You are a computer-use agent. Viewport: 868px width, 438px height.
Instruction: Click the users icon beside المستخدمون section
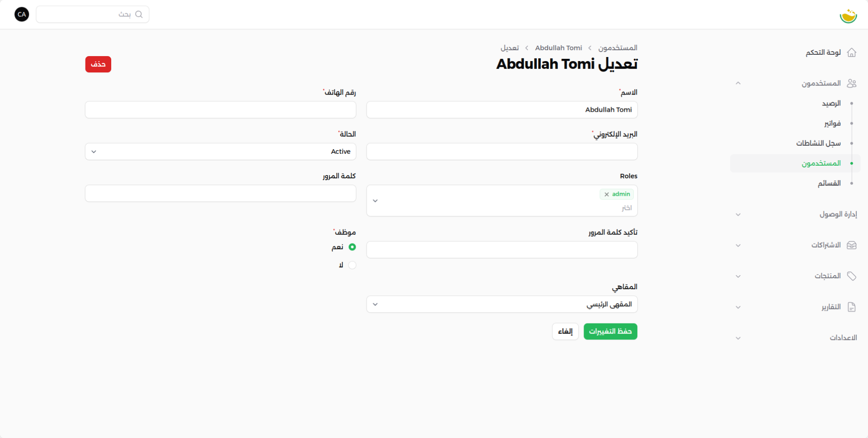(852, 83)
